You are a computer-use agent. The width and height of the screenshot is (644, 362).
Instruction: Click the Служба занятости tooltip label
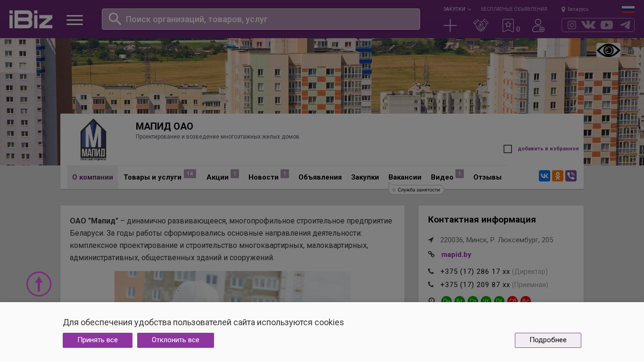click(416, 189)
